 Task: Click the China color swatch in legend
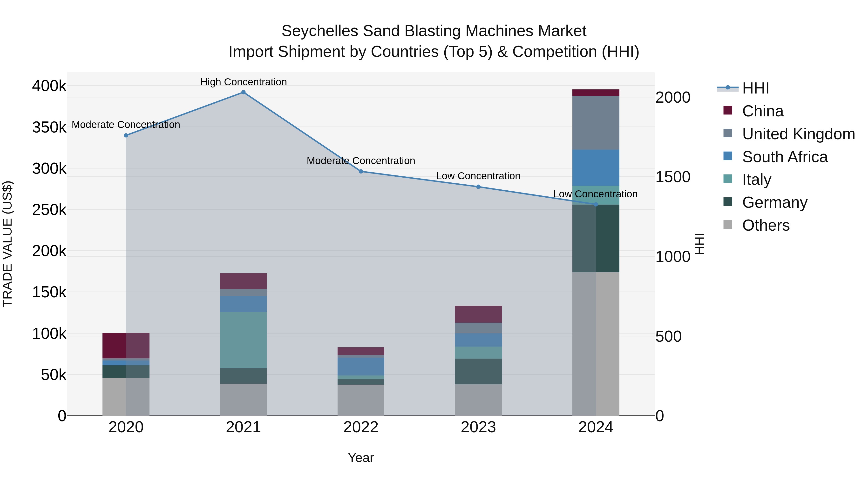point(728,110)
